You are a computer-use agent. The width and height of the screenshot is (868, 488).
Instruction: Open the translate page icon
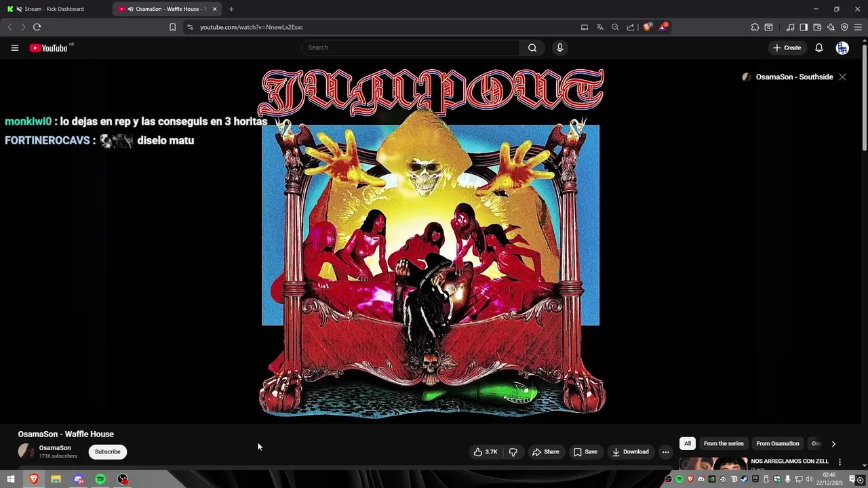[x=599, y=27]
